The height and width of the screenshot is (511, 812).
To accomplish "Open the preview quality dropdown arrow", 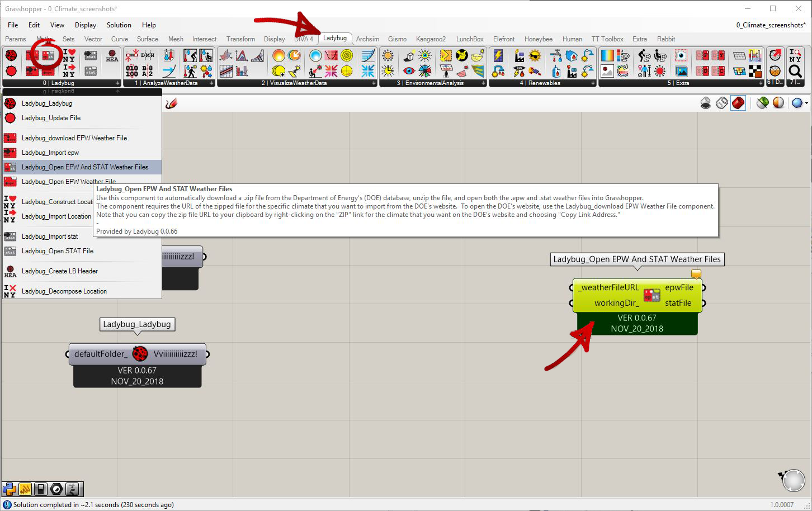I will click(x=806, y=103).
